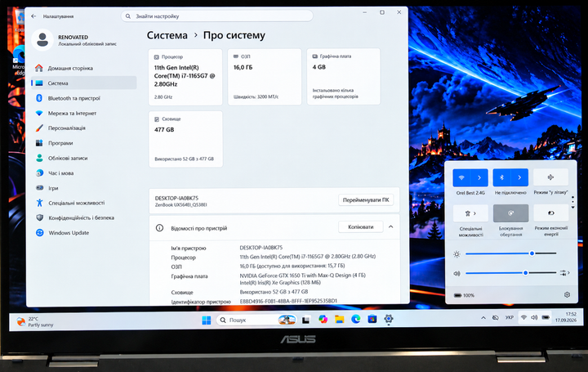The width and height of the screenshot is (588, 372).
Task: Toggle the Bluetooth quick setting
Action: pos(501,177)
